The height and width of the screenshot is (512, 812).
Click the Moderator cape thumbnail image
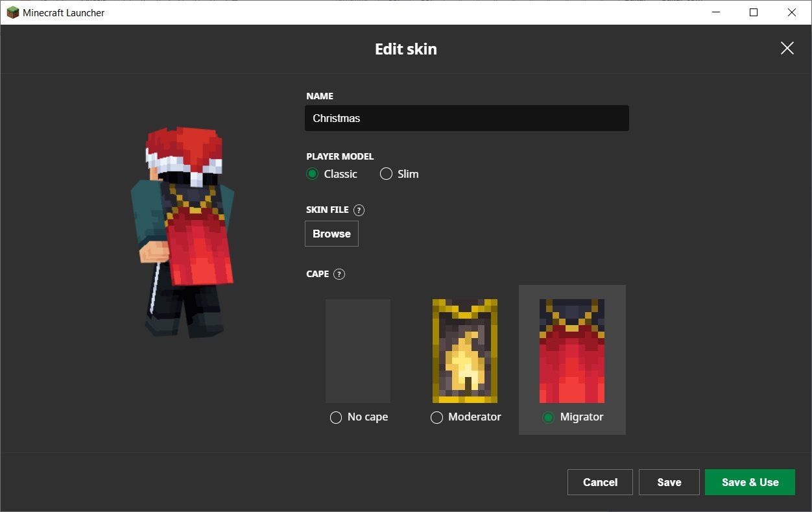click(x=465, y=351)
